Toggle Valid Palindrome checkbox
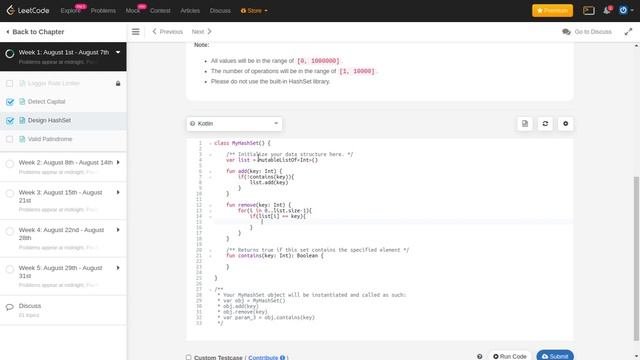 point(9,139)
